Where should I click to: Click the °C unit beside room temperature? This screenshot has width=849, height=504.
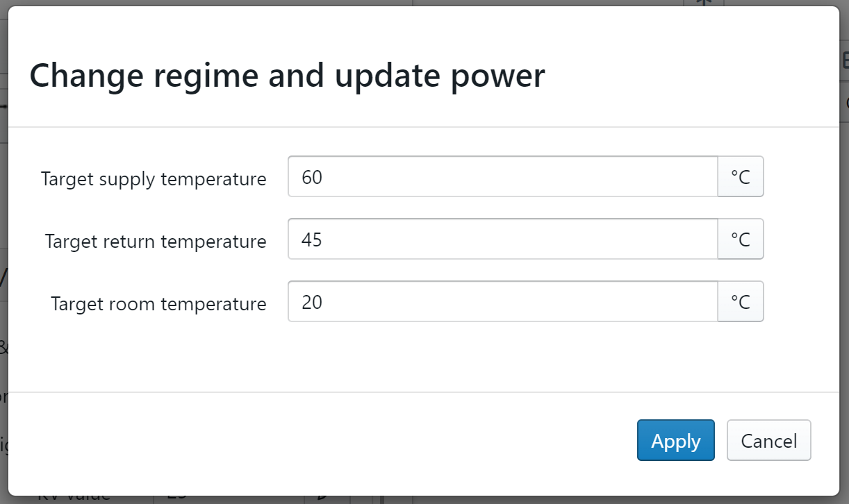(x=741, y=302)
